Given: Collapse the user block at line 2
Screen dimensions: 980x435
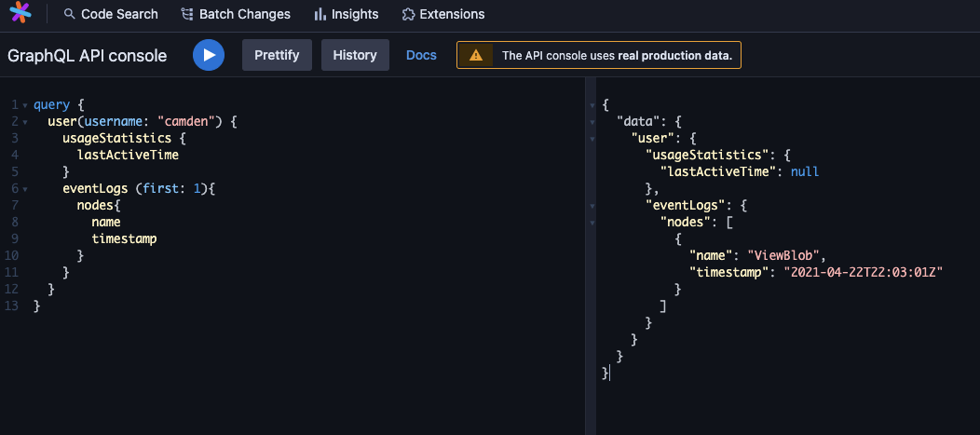Looking at the screenshot, I should 25,122.
